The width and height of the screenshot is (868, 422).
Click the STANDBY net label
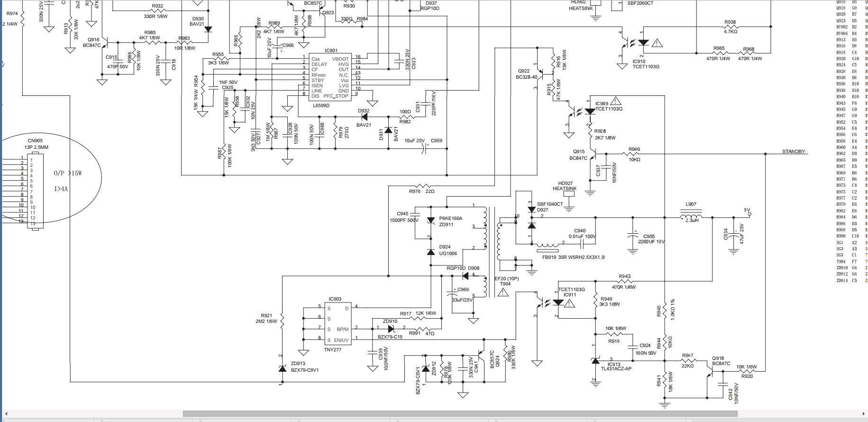point(794,152)
